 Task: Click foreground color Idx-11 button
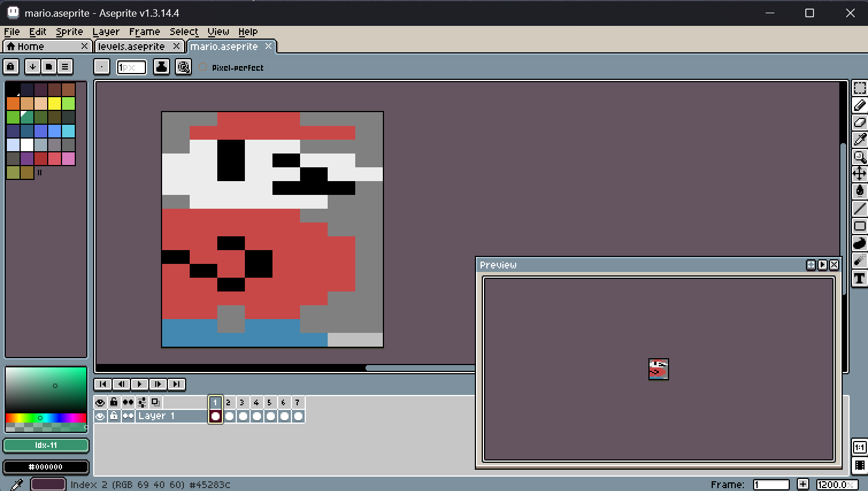click(x=46, y=446)
